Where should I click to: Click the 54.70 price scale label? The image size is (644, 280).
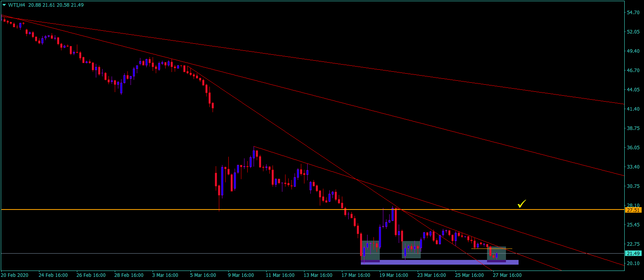pyautogui.click(x=633, y=13)
